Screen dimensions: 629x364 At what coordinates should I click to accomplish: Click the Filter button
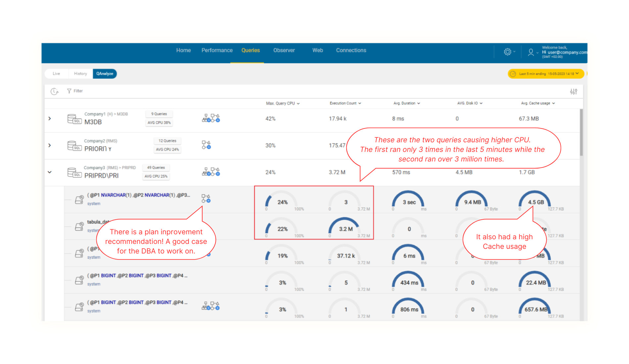click(75, 91)
